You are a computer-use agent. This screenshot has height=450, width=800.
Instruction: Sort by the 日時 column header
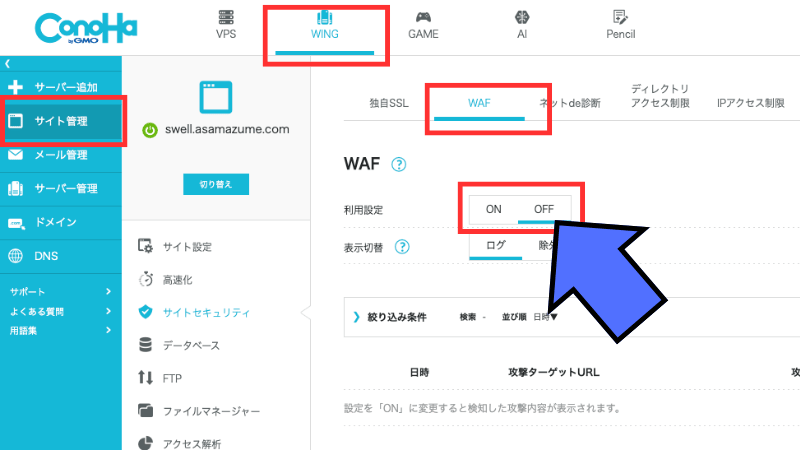coord(419,372)
